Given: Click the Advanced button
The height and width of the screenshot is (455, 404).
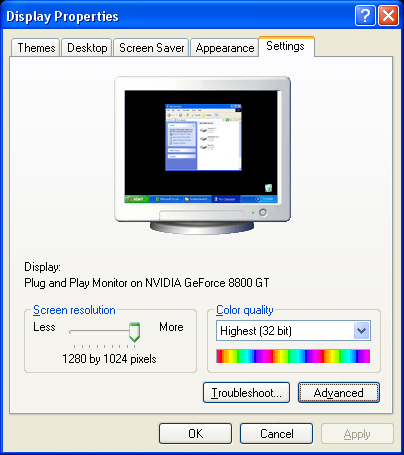Looking at the screenshot, I should [339, 393].
